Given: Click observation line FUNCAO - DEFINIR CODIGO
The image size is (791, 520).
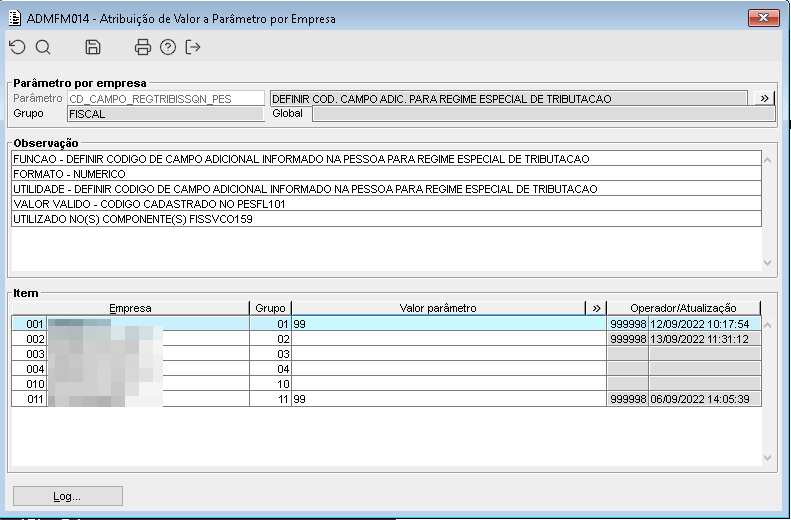Looking at the screenshot, I should (386, 159).
